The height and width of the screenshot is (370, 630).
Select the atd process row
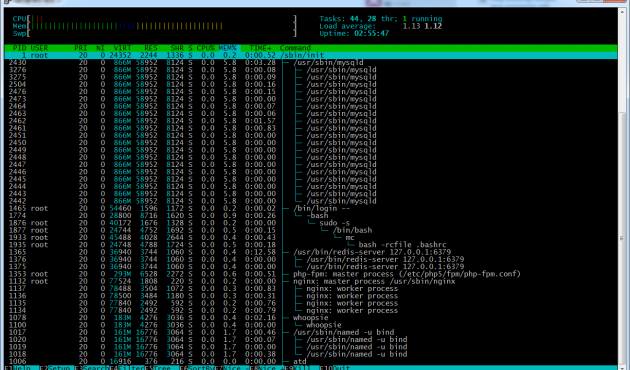tap(311, 362)
